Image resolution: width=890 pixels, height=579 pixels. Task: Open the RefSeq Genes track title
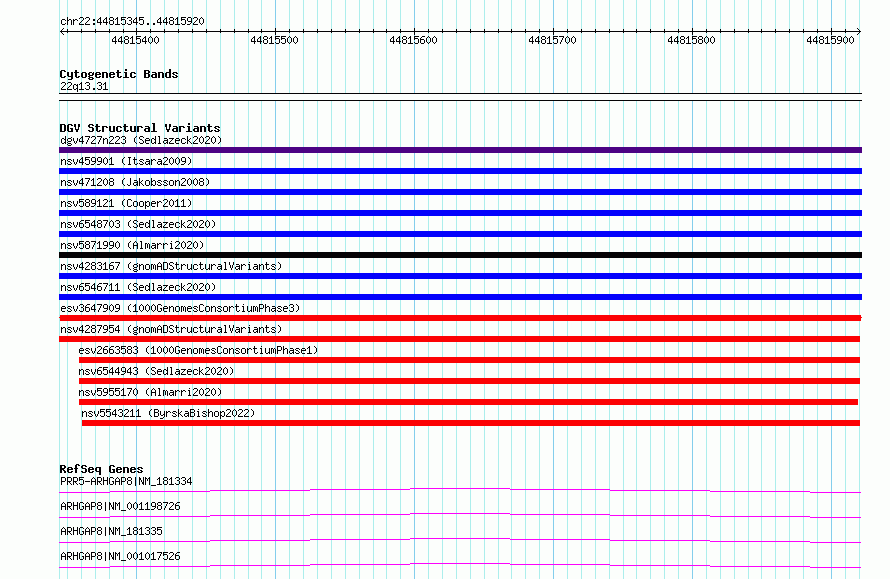(101, 469)
